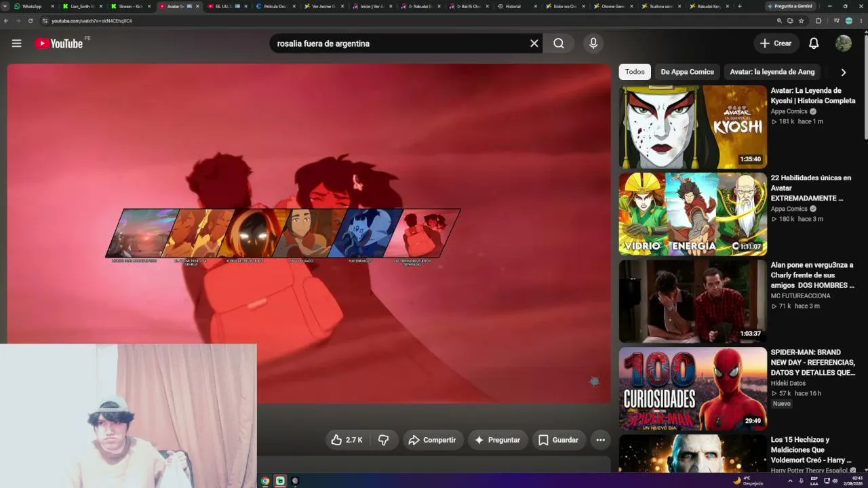Screen dimensions: 868x488
Task: Ask about the video with Preguntar
Action: click(498, 440)
